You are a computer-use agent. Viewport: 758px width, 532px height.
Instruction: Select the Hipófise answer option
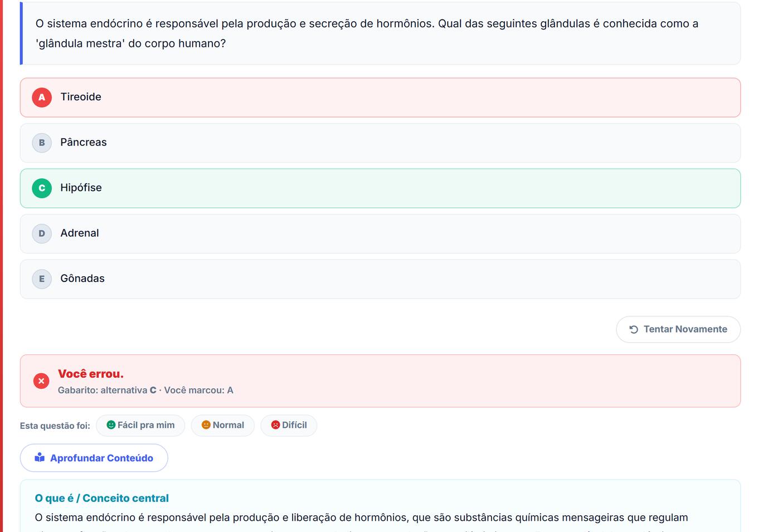(x=380, y=188)
